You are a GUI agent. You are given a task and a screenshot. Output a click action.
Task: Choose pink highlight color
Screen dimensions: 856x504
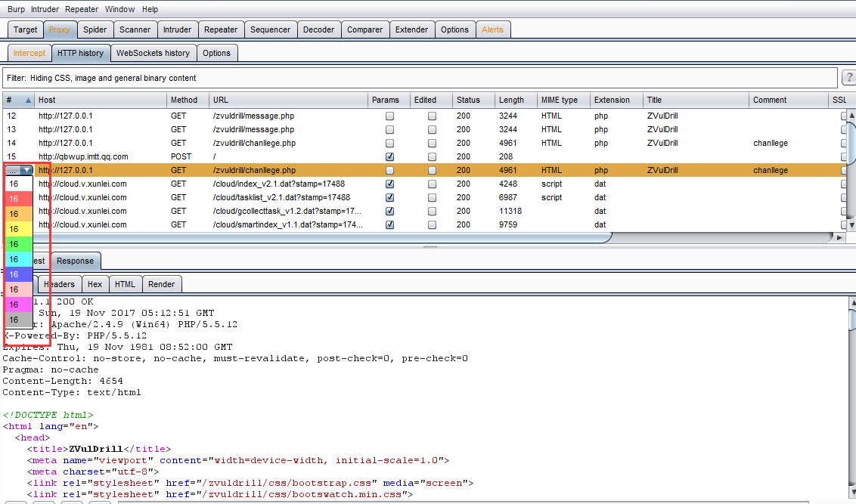coord(19,289)
